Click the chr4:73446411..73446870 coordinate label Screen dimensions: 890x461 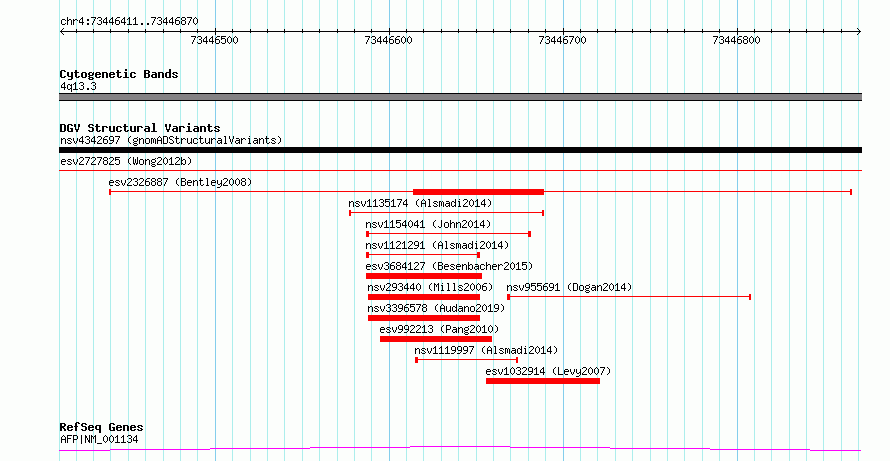coord(129,22)
